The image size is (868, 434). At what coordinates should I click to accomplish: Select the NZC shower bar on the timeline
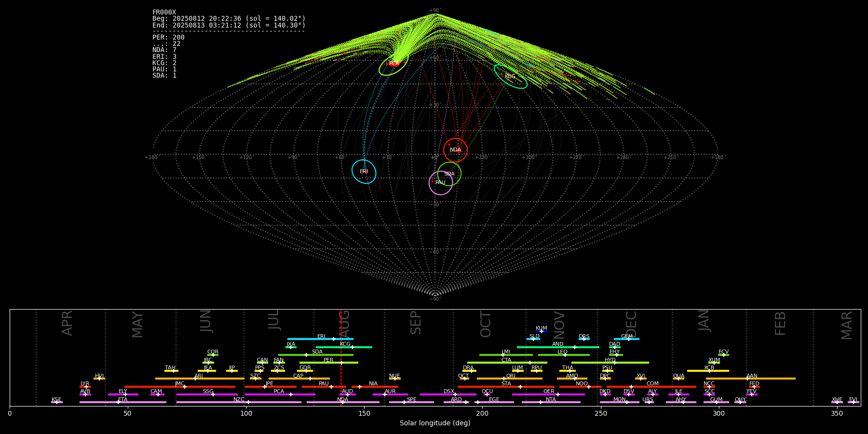click(x=239, y=402)
